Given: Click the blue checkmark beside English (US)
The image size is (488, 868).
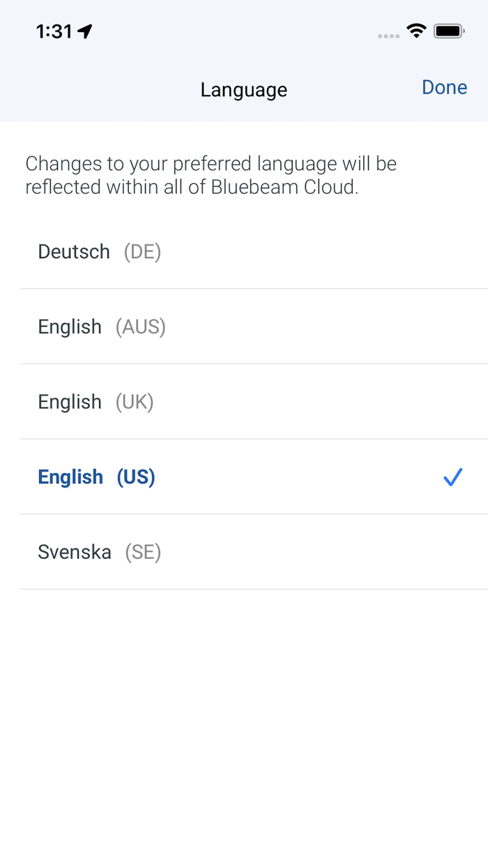Looking at the screenshot, I should click(x=452, y=477).
